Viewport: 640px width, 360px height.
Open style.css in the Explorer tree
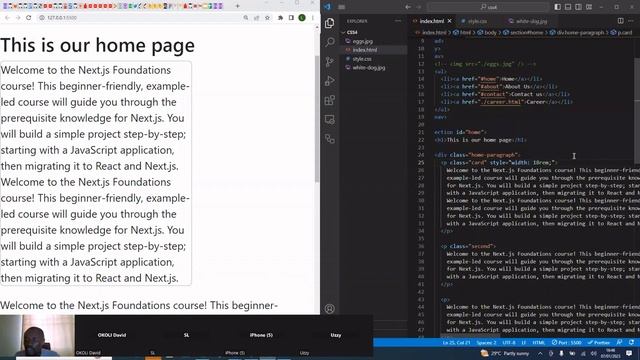(x=362, y=59)
